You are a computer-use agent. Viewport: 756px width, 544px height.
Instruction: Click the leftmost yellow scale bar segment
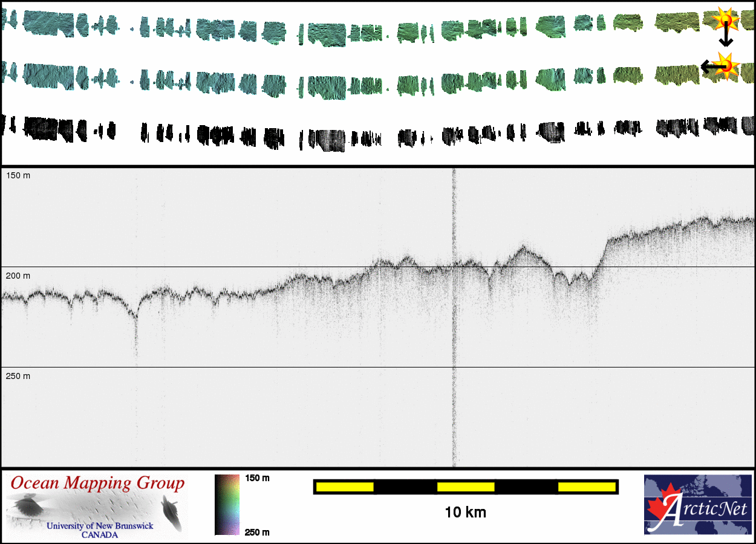coord(344,487)
